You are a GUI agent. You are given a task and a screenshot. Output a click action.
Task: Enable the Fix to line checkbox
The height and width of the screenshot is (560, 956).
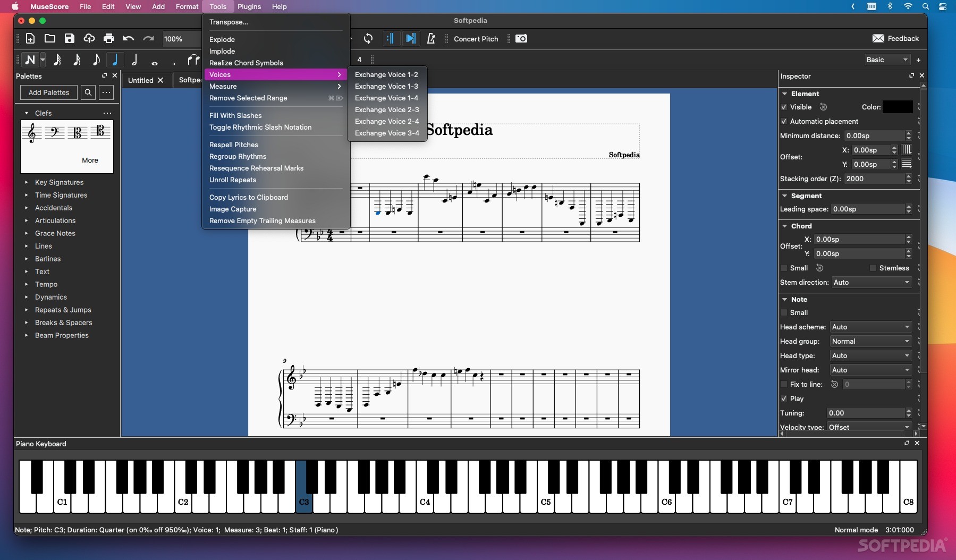[784, 384]
